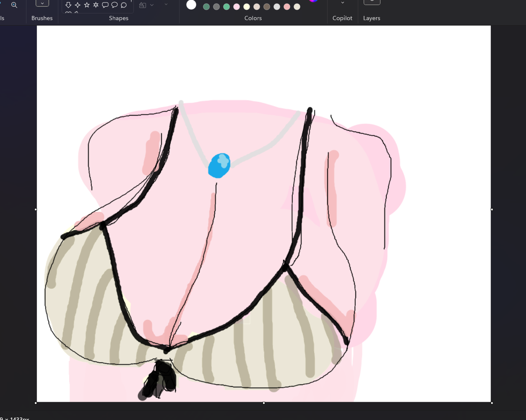This screenshot has width=526, height=420.
Task: Pick the gray color swatch
Action: 216,7
